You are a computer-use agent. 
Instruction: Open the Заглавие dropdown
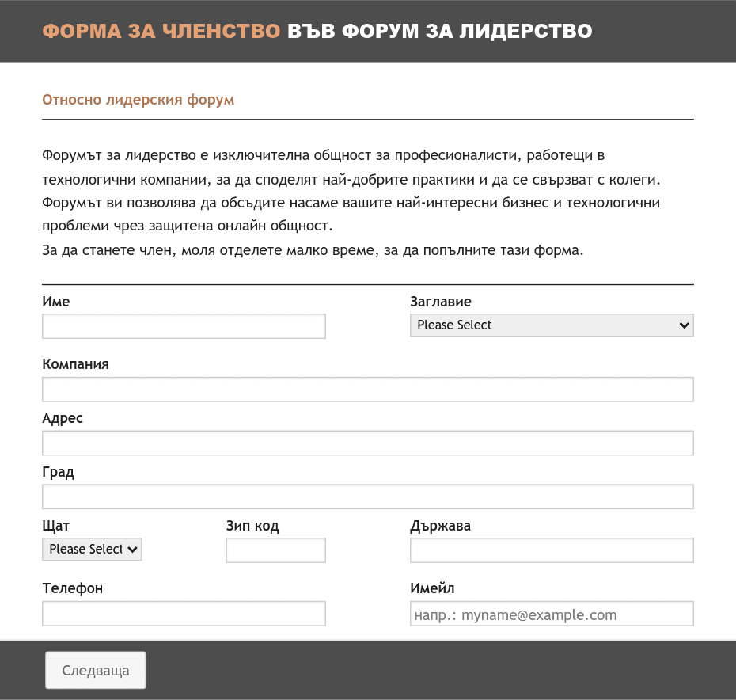[x=552, y=325]
